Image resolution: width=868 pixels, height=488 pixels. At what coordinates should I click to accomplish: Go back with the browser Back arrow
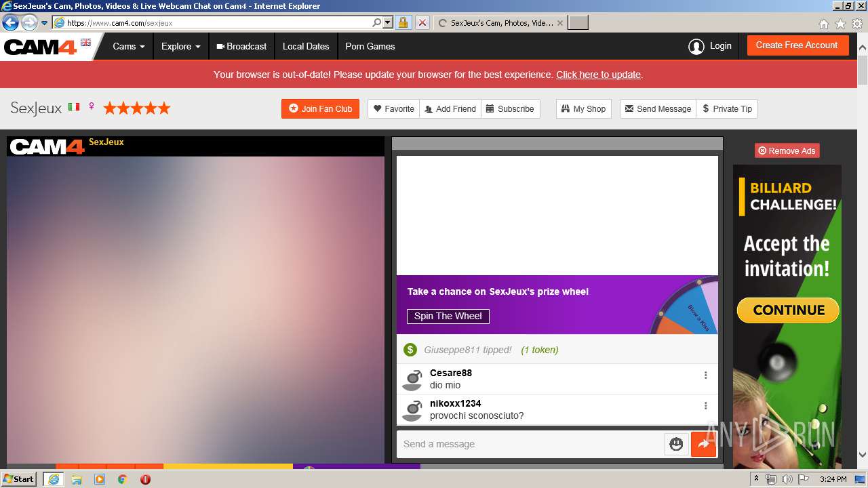[10, 22]
